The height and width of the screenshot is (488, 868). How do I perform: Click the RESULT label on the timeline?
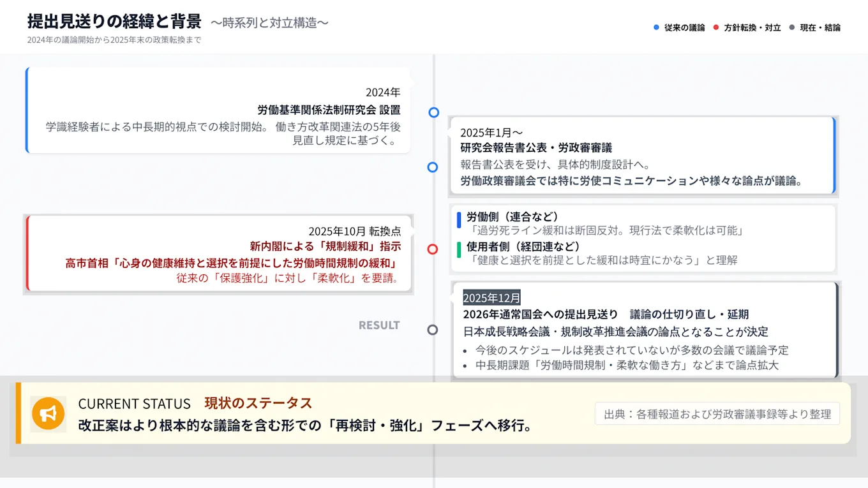point(378,325)
